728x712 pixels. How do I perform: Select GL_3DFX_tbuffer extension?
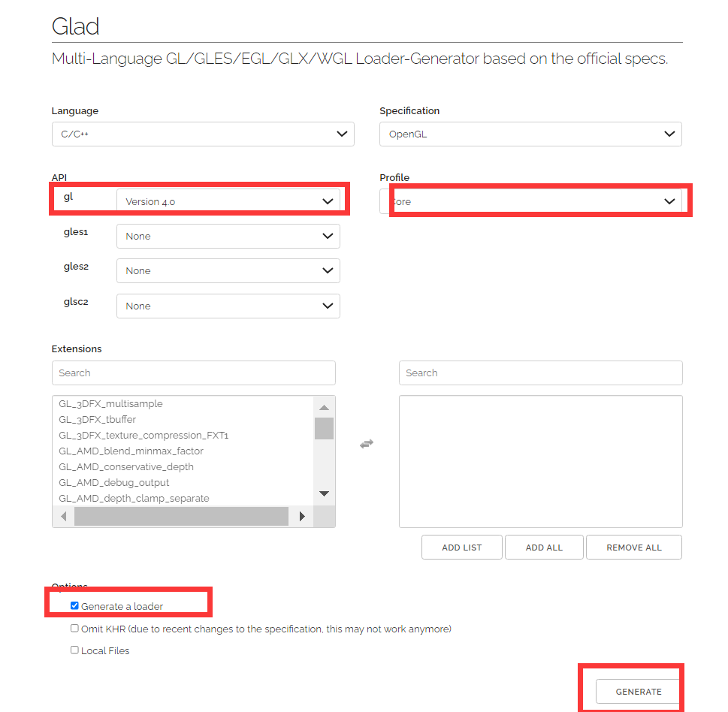[x=97, y=420]
